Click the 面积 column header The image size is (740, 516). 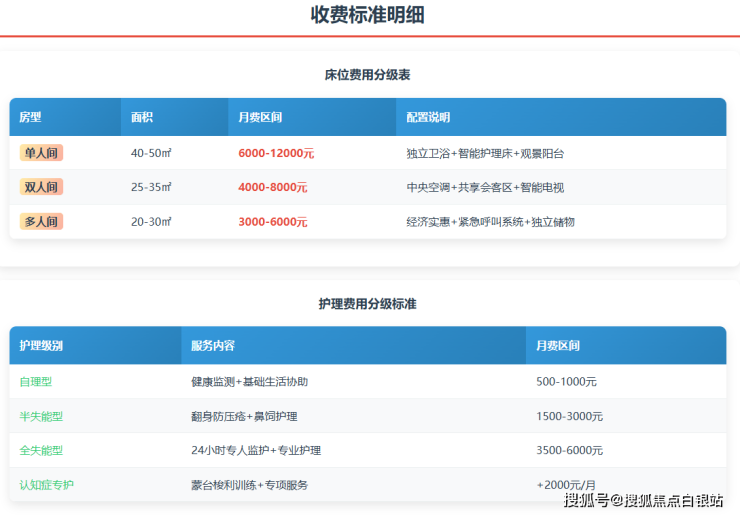coord(142,117)
